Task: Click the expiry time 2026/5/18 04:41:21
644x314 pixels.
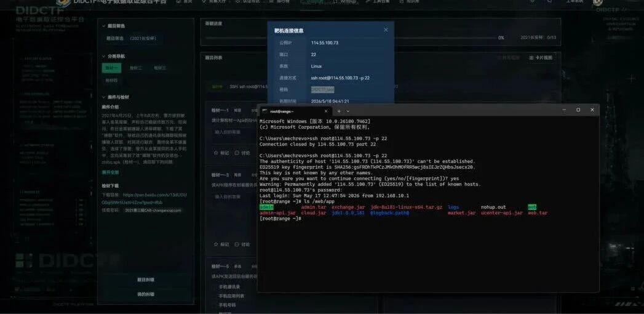Action: click(330, 101)
